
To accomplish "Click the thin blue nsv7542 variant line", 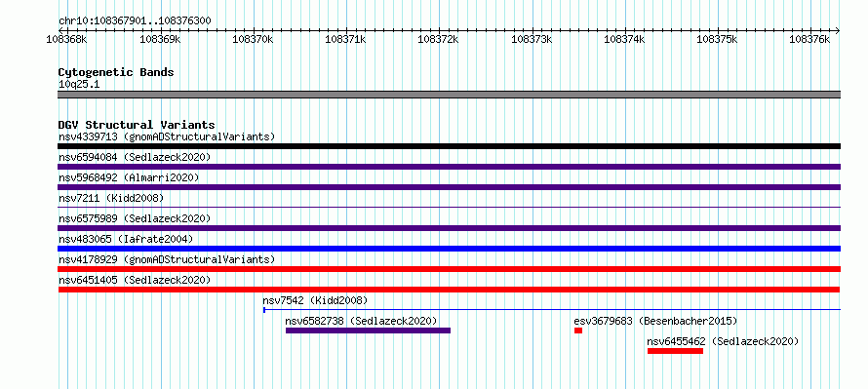I will pos(552,310).
